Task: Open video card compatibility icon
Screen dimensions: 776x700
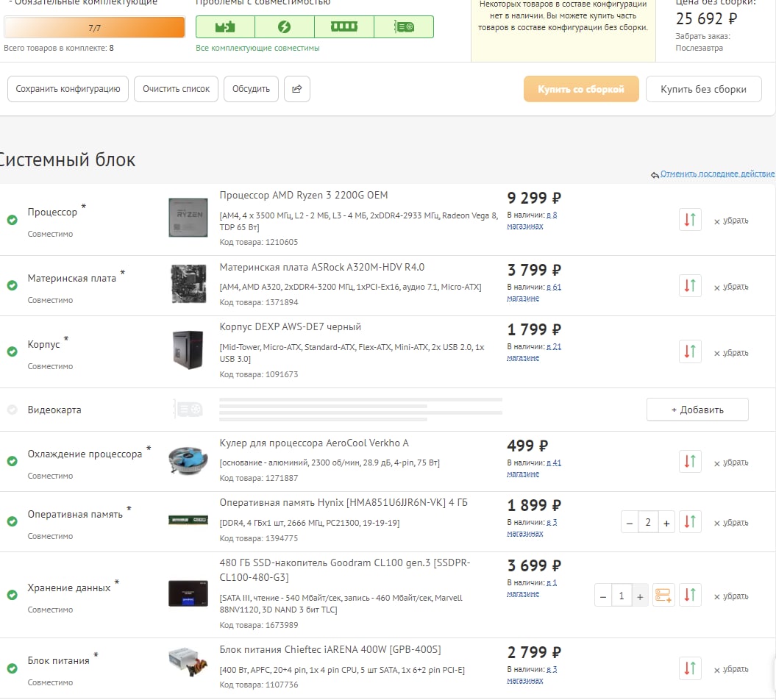Action: click(404, 26)
